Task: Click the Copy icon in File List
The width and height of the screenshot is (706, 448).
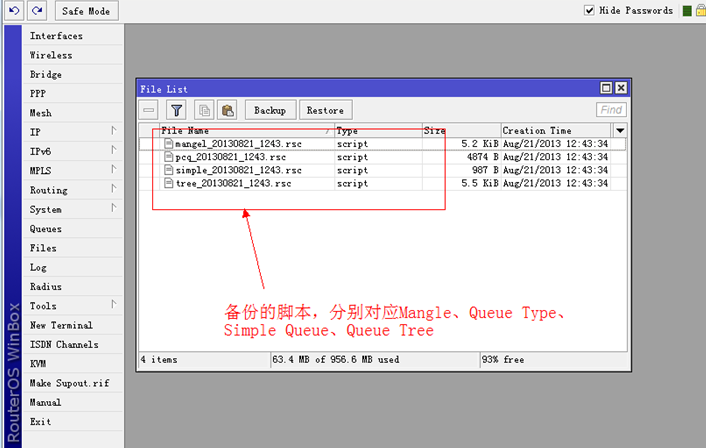Action: tap(204, 110)
